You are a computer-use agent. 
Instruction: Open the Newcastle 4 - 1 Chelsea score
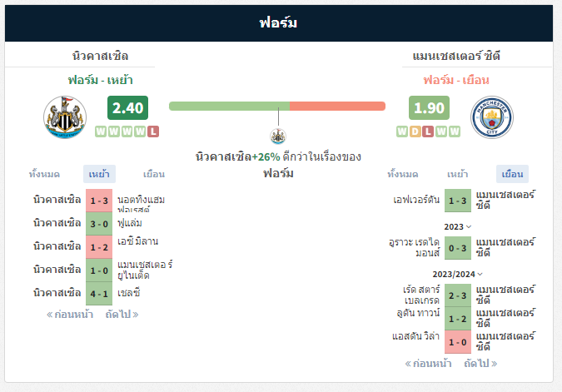pos(99,294)
